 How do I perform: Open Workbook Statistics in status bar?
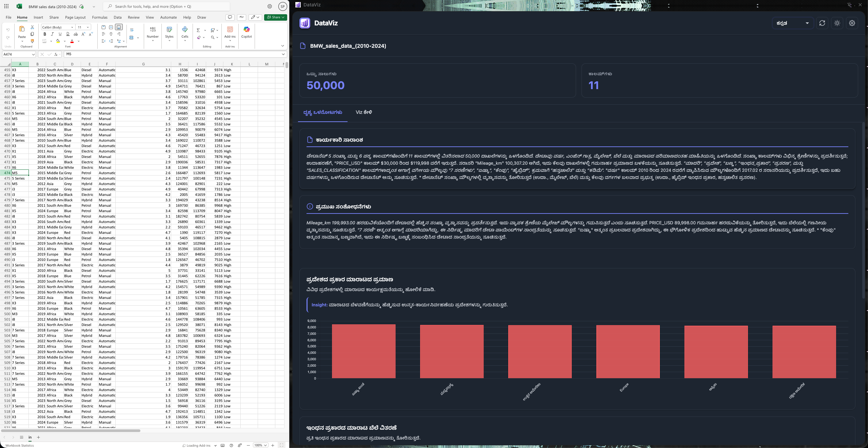click(20, 445)
